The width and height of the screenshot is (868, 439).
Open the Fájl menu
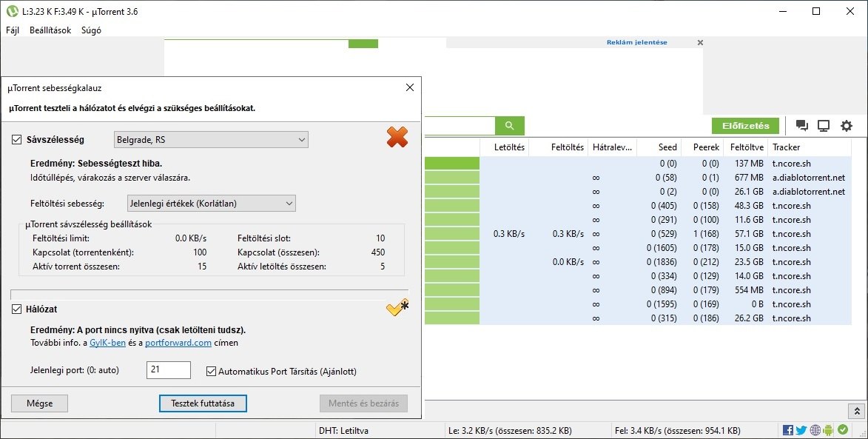pos(13,30)
